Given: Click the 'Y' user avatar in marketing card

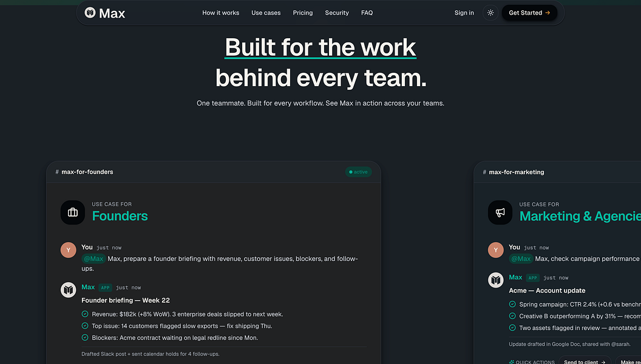Looking at the screenshot, I should coord(496,250).
